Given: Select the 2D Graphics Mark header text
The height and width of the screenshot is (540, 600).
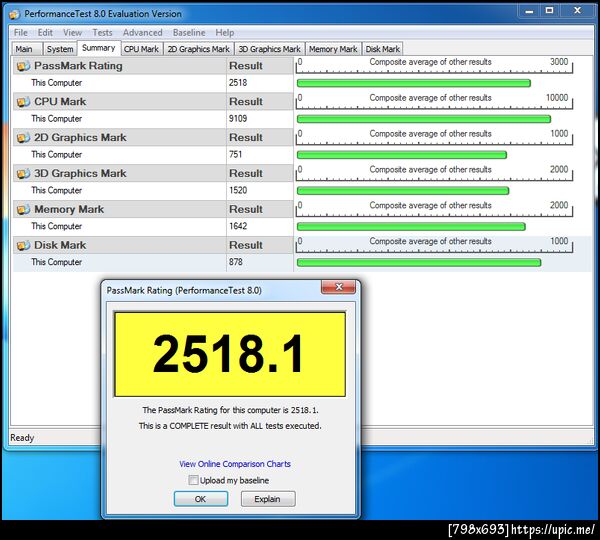Looking at the screenshot, I should (x=80, y=138).
